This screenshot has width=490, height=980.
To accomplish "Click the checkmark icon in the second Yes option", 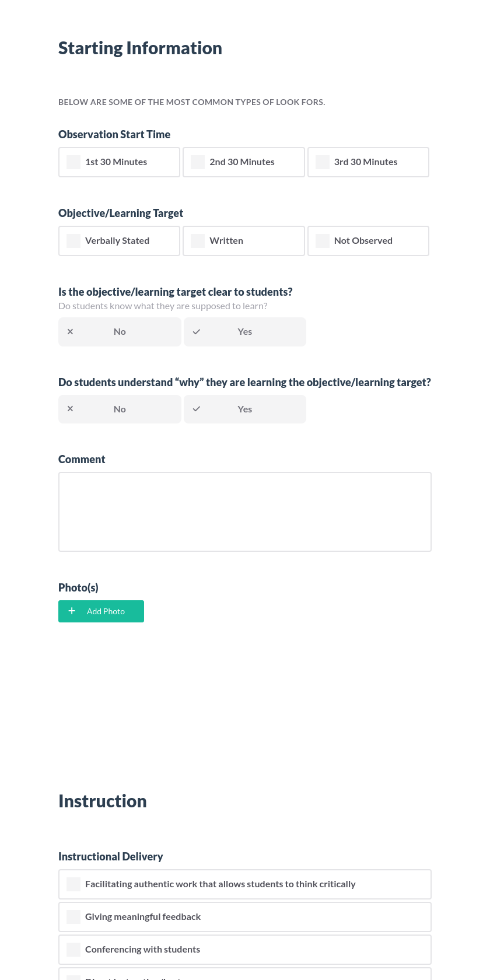I will pos(197,409).
